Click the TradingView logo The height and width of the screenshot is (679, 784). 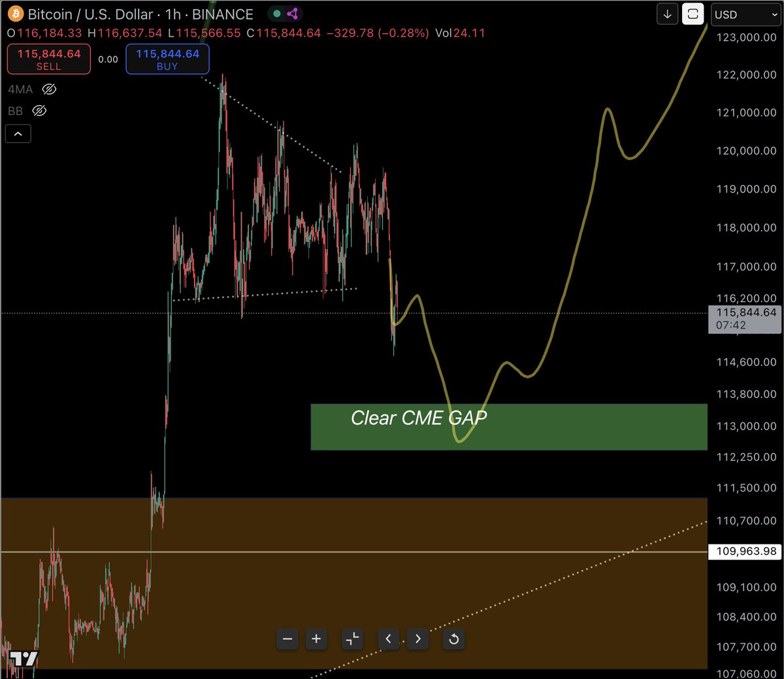coord(24,659)
